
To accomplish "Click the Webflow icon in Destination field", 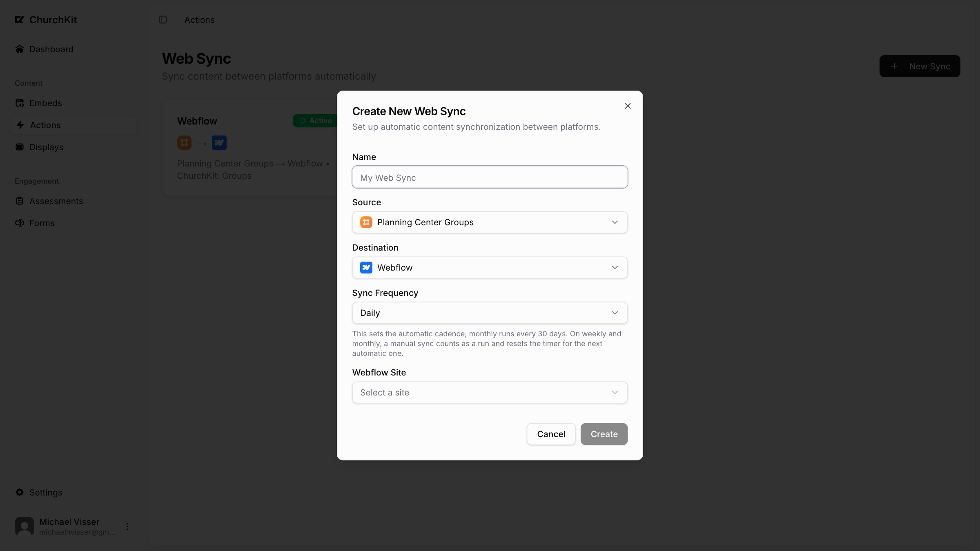I will 366,268.
